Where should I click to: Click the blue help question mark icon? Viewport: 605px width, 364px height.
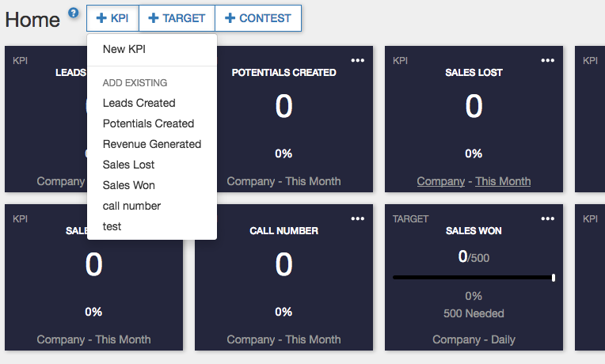pos(74,13)
